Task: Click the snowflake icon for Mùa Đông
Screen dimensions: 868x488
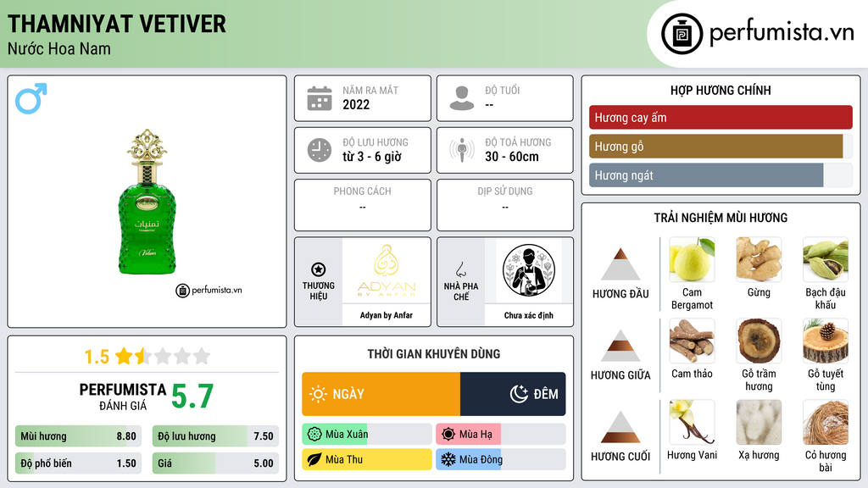Action: click(448, 459)
